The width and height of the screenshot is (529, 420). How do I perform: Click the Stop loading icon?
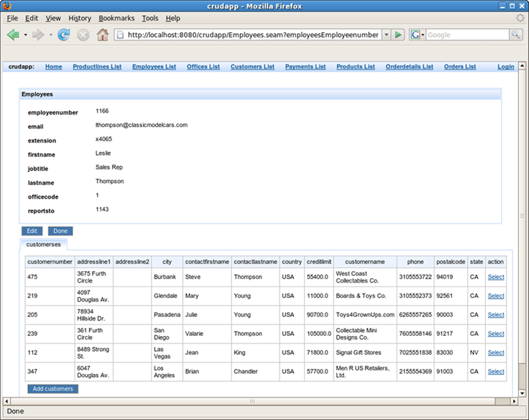[x=83, y=35]
